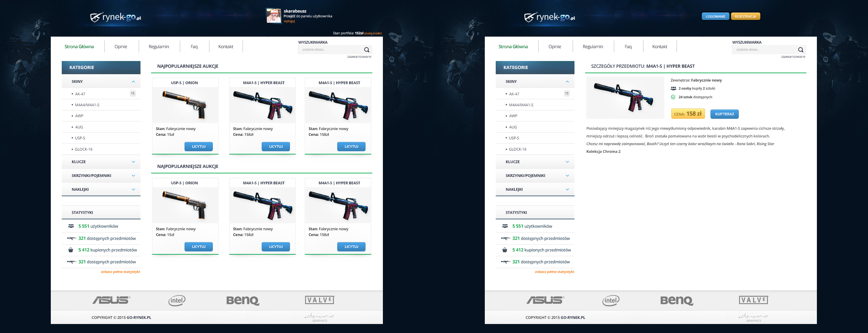Click basket icon beside 5 412 kupionych, left mockup
The width and height of the screenshot is (868, 333).
tap(70, 250)
